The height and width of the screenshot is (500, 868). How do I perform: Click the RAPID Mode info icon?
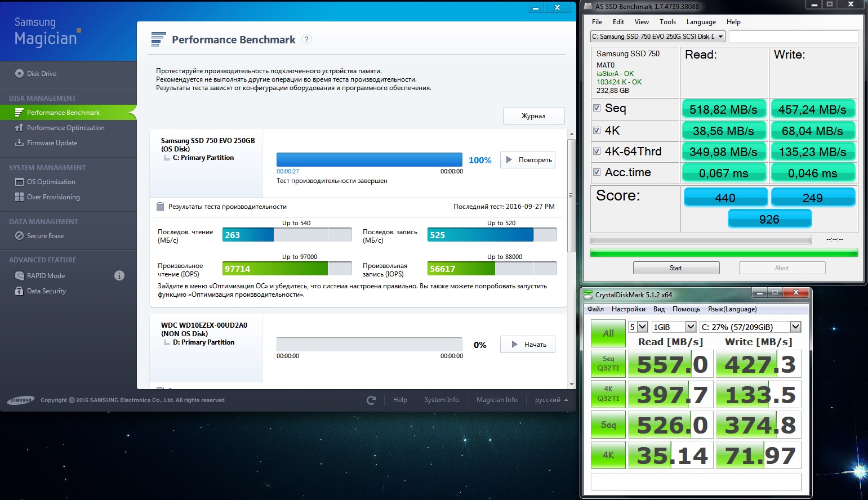pos(119,275)
